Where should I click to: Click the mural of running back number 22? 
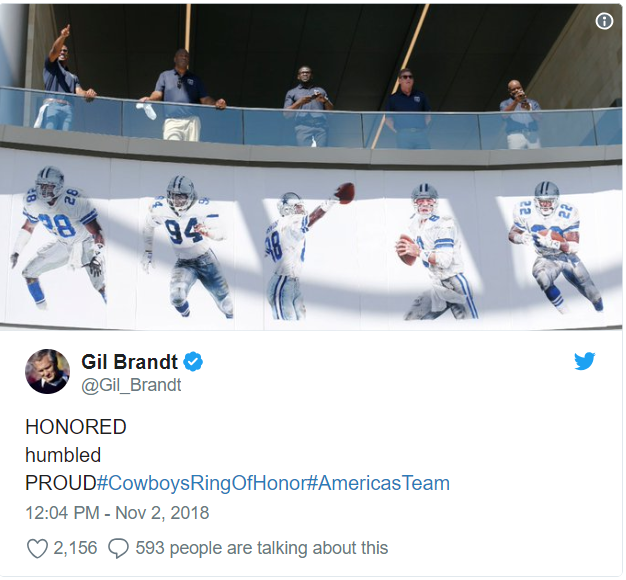coord(555,246)
